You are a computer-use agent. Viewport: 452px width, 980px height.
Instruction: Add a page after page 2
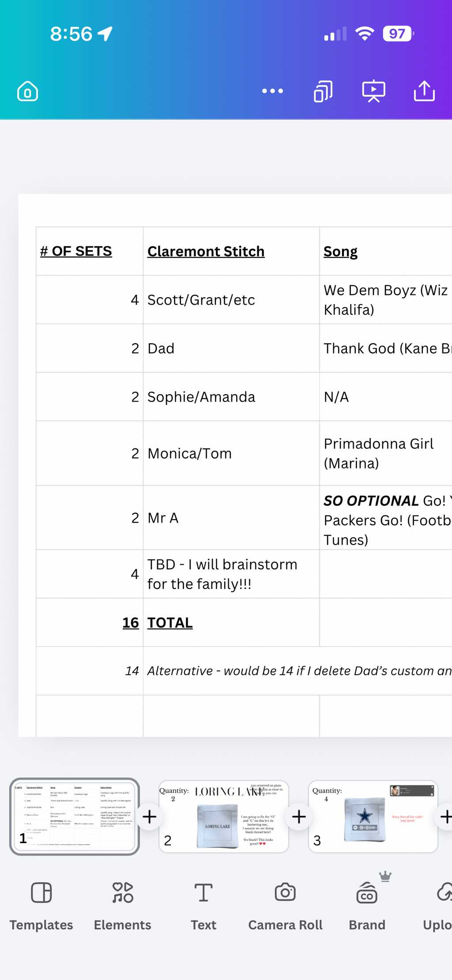(x=299, y=817)
